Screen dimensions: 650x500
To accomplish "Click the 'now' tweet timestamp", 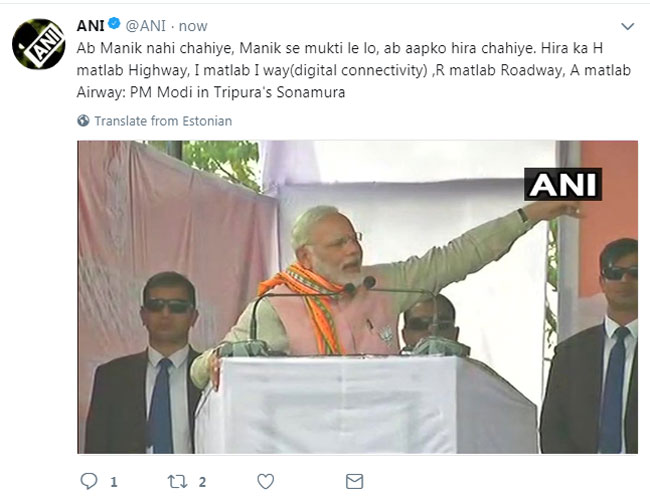I will [194, 25].
